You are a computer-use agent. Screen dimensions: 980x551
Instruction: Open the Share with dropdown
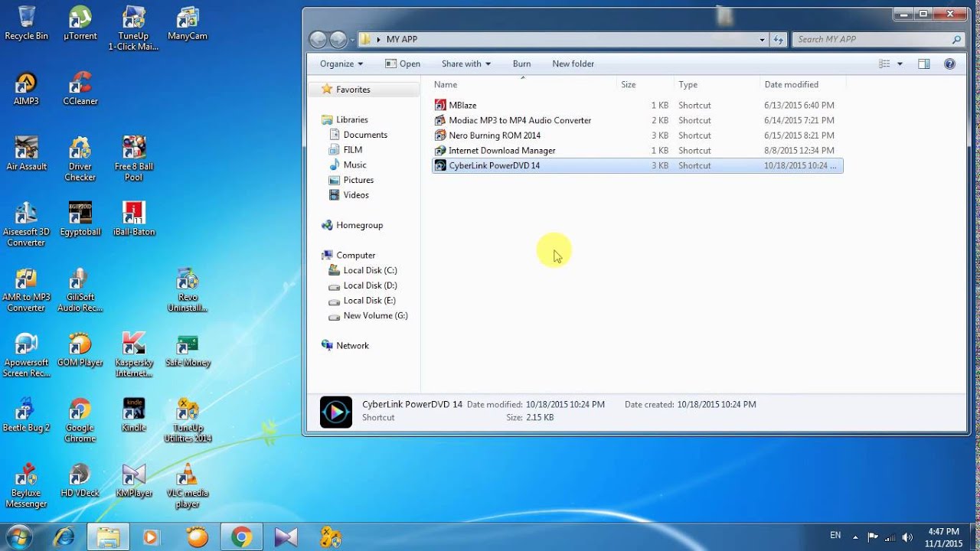coord(465,64)
